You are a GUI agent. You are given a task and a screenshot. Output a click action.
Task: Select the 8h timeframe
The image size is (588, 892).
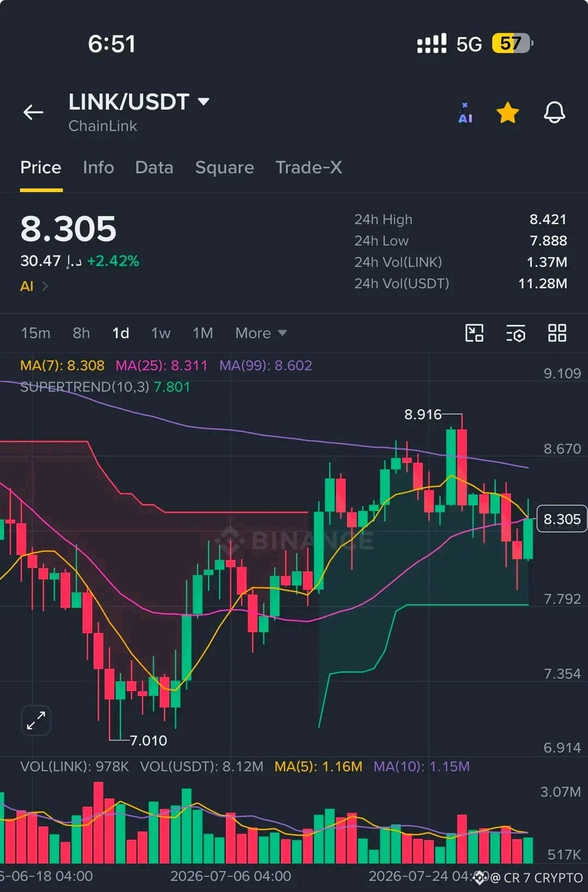pyautogui.click(x=81, y=333)
